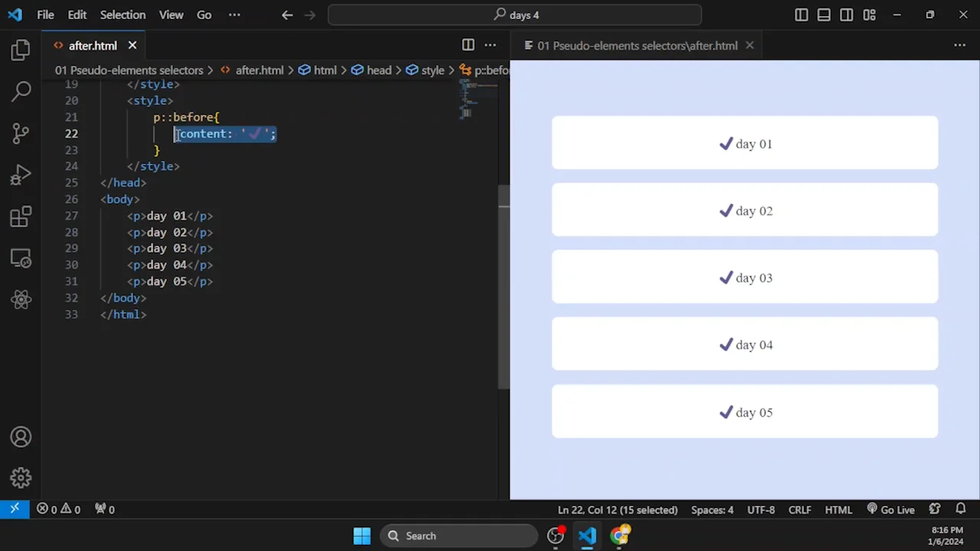This screenshot has height=551, width=980.
Task: Click the Windows taskbar Search box
Action: [x=459, y=536]
